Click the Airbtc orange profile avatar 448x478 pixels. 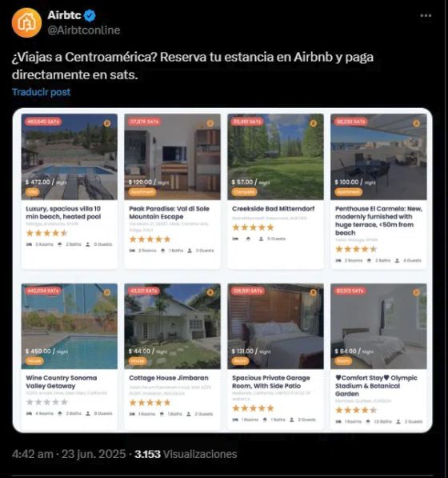26,23
